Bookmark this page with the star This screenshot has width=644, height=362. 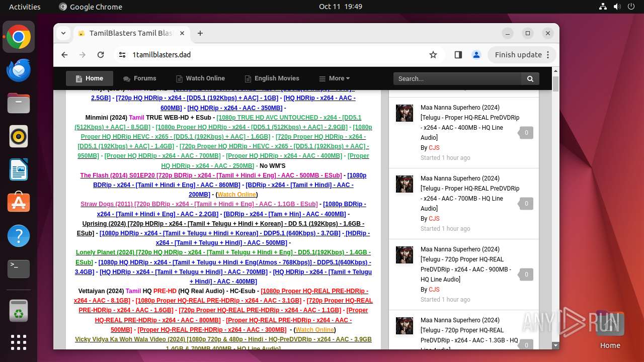[433, 55]
